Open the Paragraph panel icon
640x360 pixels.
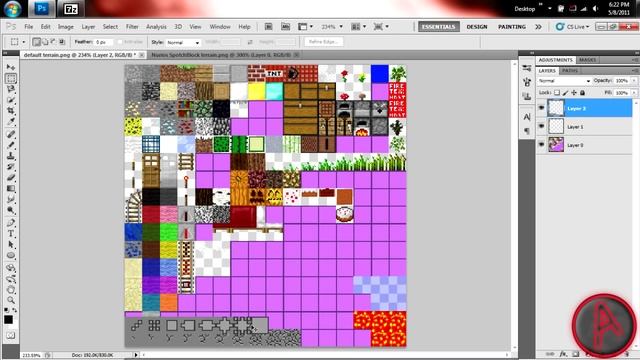tap(527, 131)
